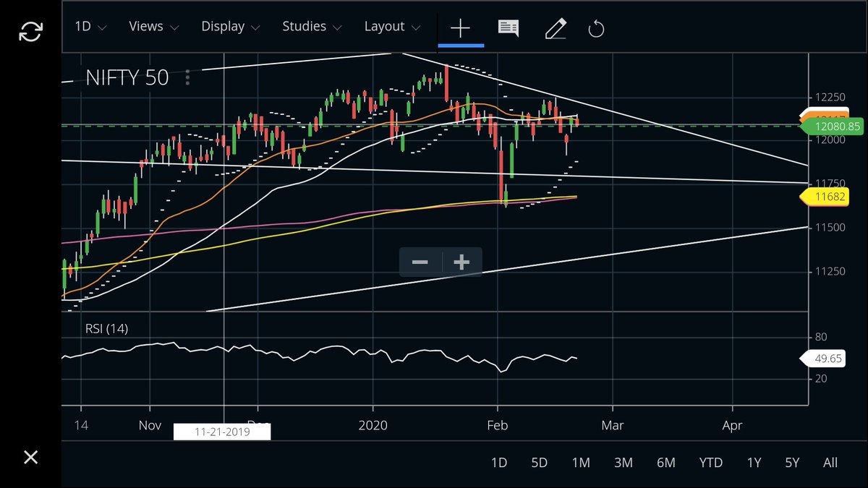Screen dimensions: 868x488
Task: Switch to 1M time range
Action: (x=581, y=463)
